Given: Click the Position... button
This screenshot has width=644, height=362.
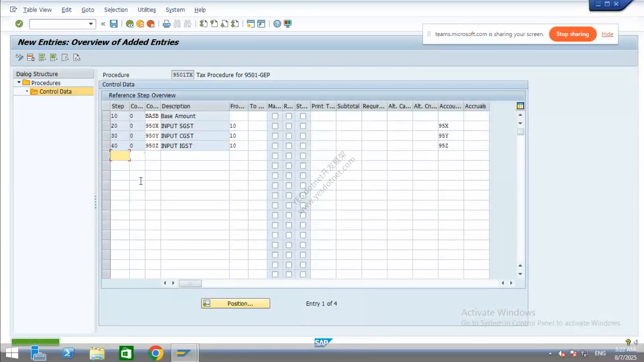Looking at the screenshot, I should coord(235,303).
